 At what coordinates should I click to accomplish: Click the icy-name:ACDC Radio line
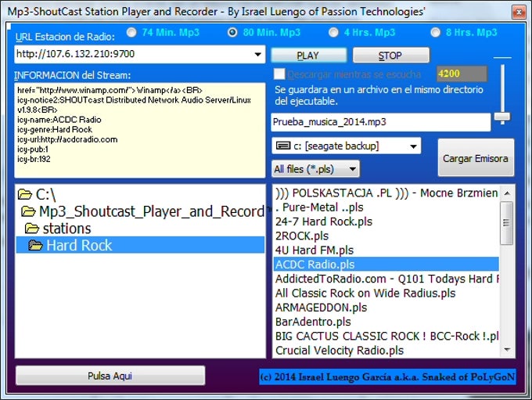pyautogui.click(x=59, y=120)
